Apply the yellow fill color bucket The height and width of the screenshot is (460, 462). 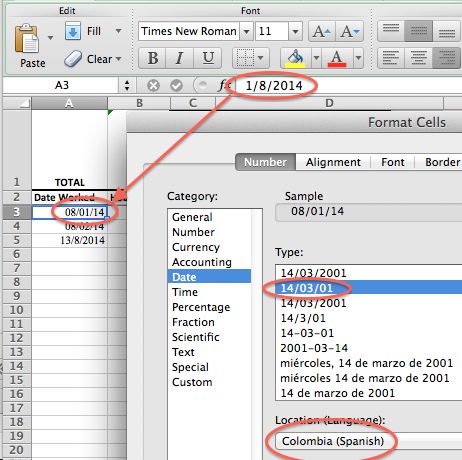pyautogui.click(x=295, y=58)
